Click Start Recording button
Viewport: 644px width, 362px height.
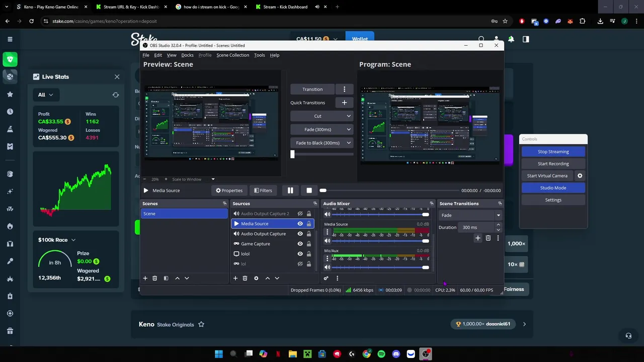553,164
